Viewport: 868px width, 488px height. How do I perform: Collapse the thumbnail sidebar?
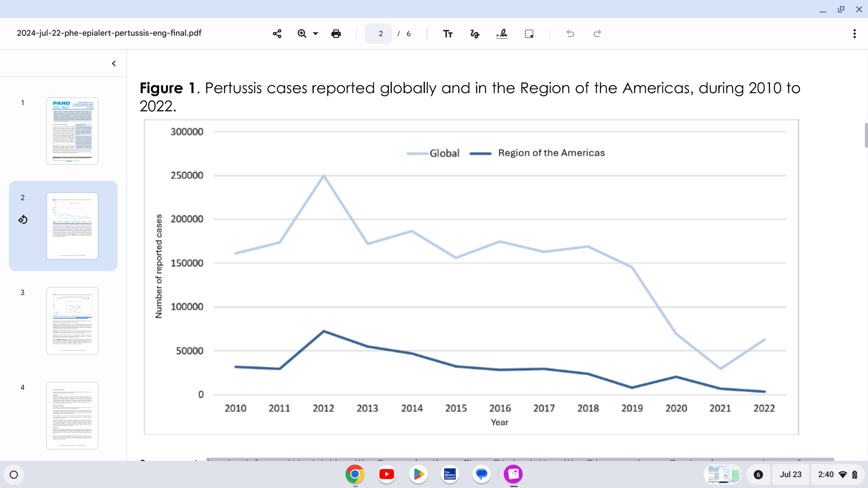click(114, 64)
